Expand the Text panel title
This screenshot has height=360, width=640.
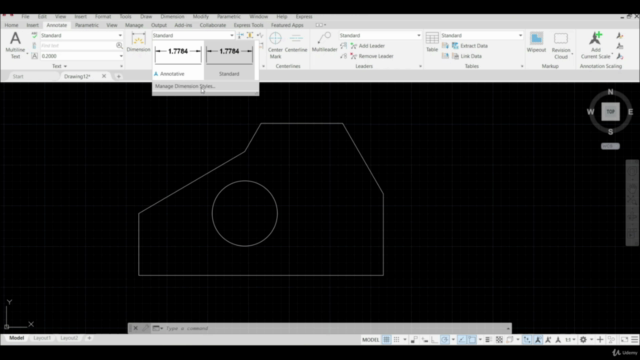(x=59, y=66)
